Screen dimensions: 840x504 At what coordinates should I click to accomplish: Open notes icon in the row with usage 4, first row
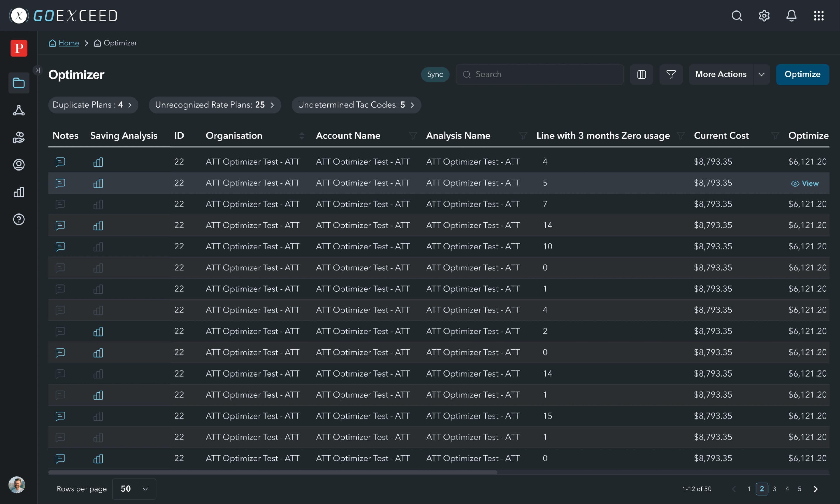tap(60, 162)
